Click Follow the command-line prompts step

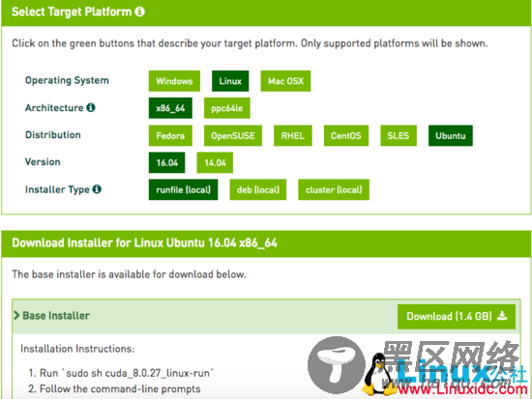(x=120, y=388)
